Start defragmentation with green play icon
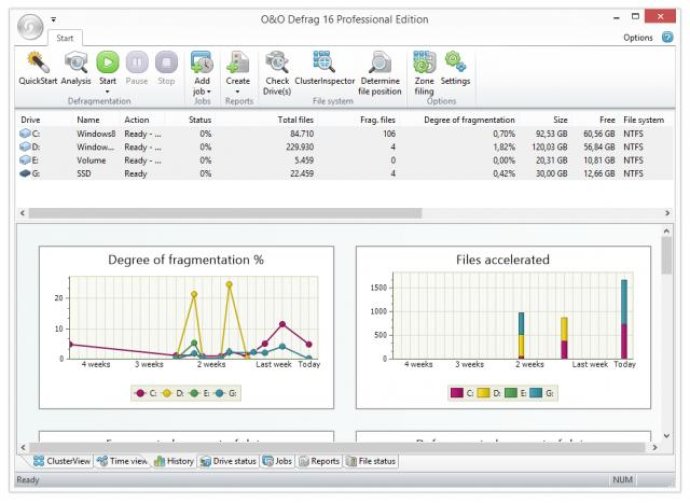Image resolution: width=690 pixels, height=503 pixels. [x=107, y=62]
